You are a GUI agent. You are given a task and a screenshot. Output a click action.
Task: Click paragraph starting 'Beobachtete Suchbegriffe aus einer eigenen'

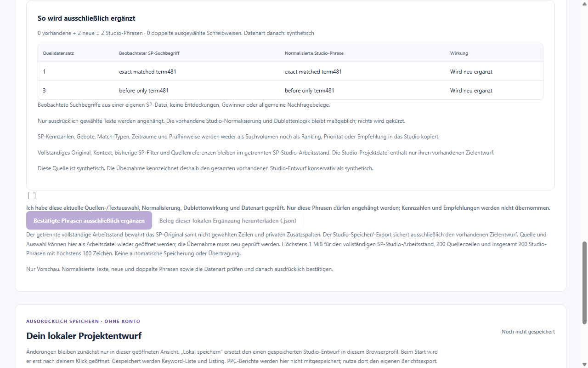[x=184, y=105]
